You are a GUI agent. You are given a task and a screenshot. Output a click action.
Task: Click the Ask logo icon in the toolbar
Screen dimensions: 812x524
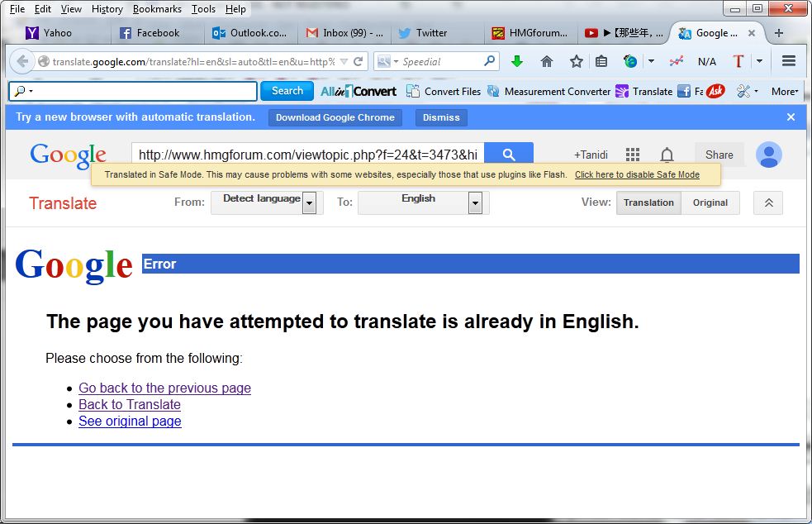(715, 91)
